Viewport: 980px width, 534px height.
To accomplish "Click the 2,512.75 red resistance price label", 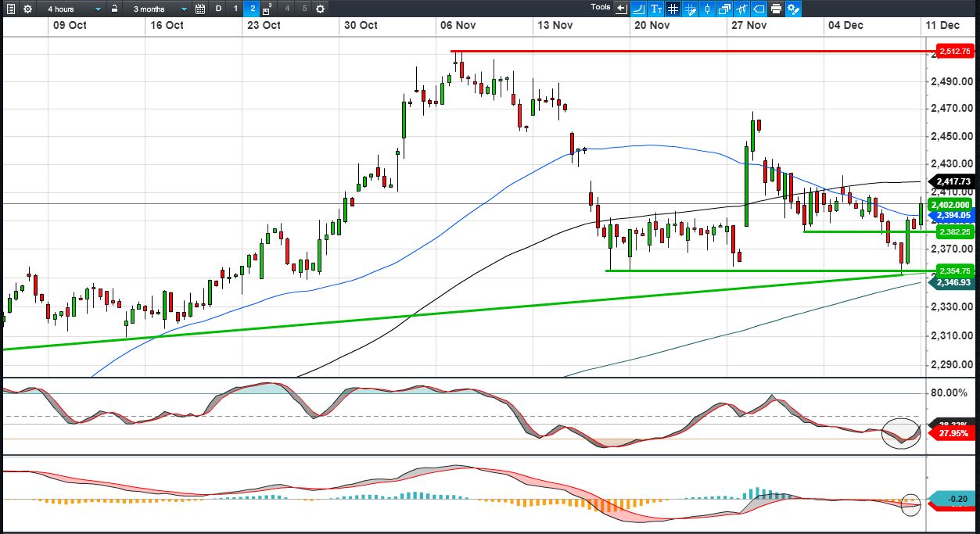I will 955,52.
